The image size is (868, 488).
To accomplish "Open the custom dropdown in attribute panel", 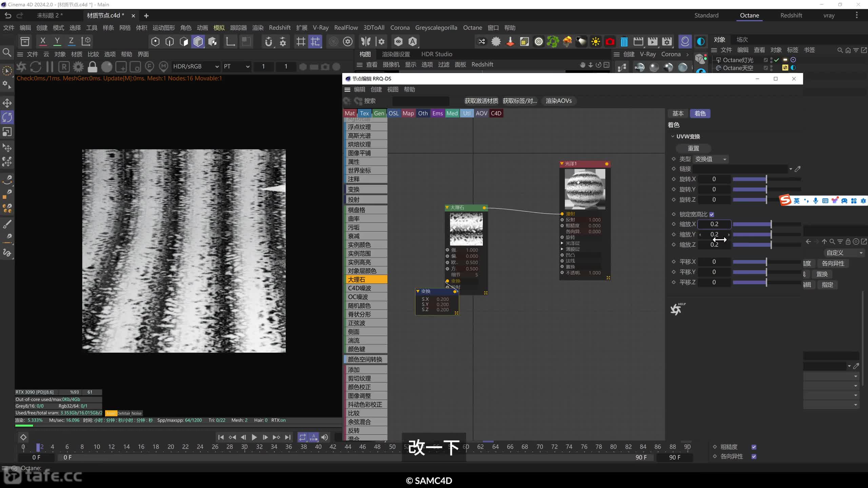I will [x=844, y=253].
